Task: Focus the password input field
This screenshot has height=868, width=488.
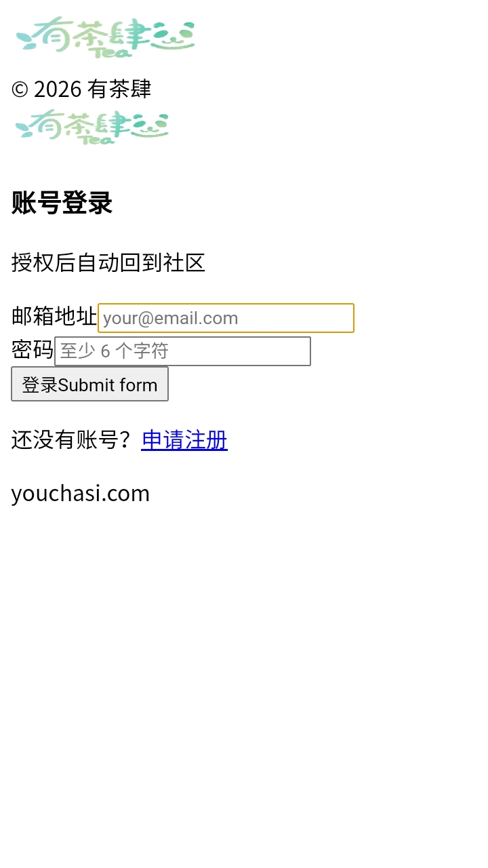Action: (182, 351)
